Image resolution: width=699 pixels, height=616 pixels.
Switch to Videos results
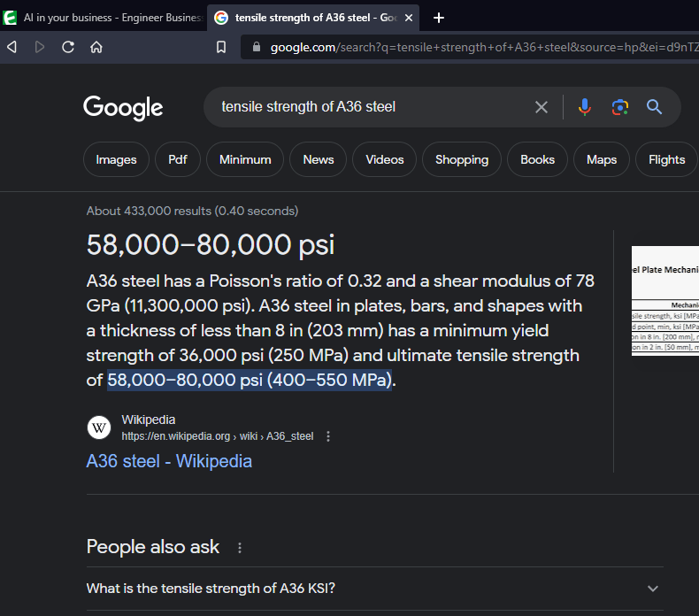click(384, 159)
